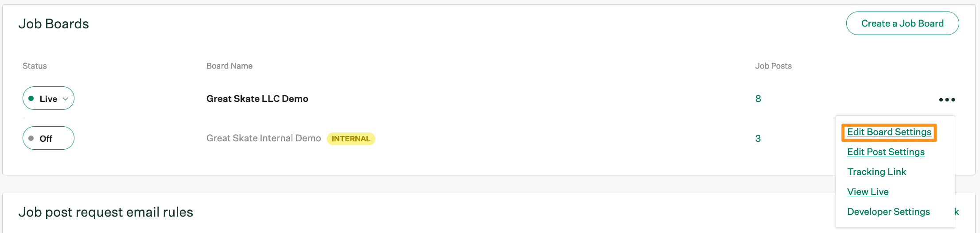Click the Job post request email rules heading
The image size is (980, 233).
click(x=105, y=212)
